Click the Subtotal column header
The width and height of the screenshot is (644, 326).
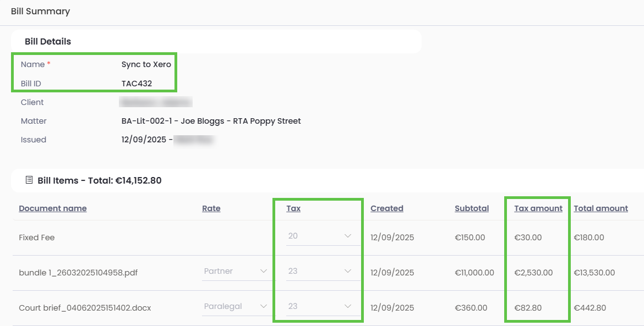[472, 208]
